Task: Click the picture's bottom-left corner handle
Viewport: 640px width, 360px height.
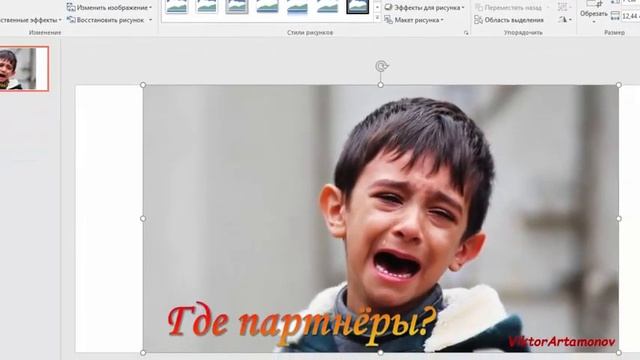Action: point(143,353)
